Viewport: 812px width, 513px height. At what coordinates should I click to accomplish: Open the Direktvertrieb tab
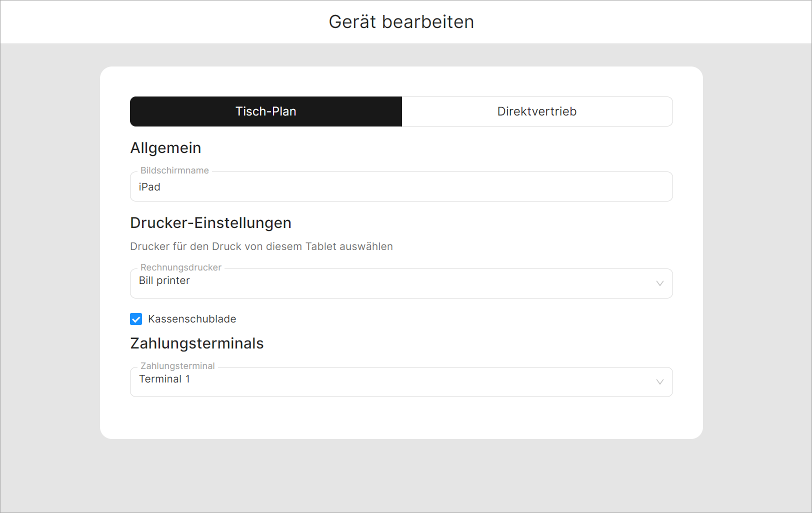[x=537, y=111]
